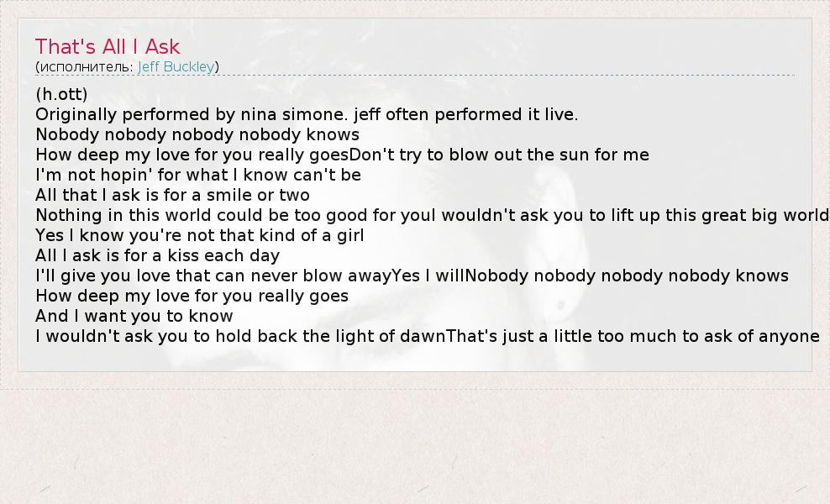Screen dimensions: 830x504
Task: Click the line 'All I ask is for a kiss each day'
Action: (157, 255)
